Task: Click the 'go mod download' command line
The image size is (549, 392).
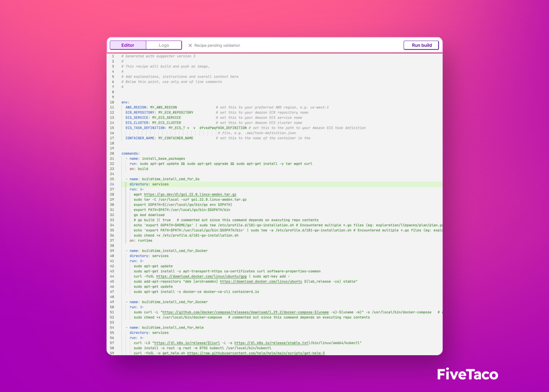Action: tap(149, 215)
